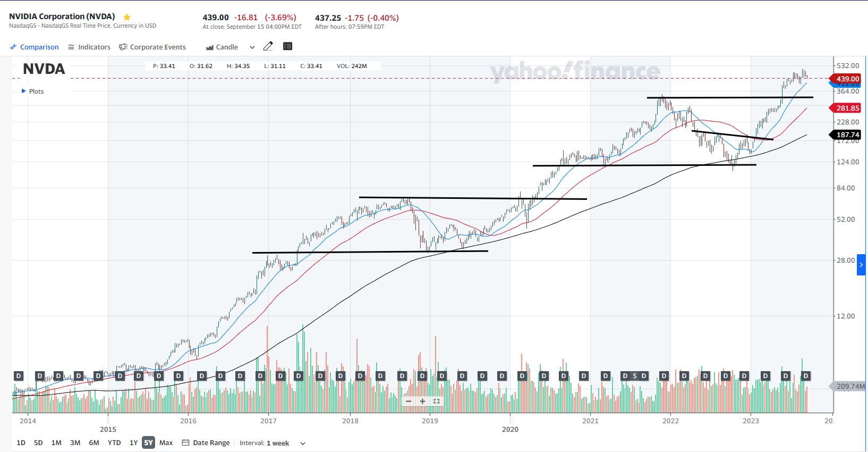Image resolution: width=868 pixels, height=452 pixels.
Task: Open the data table view icon
Action: point(287,46)
